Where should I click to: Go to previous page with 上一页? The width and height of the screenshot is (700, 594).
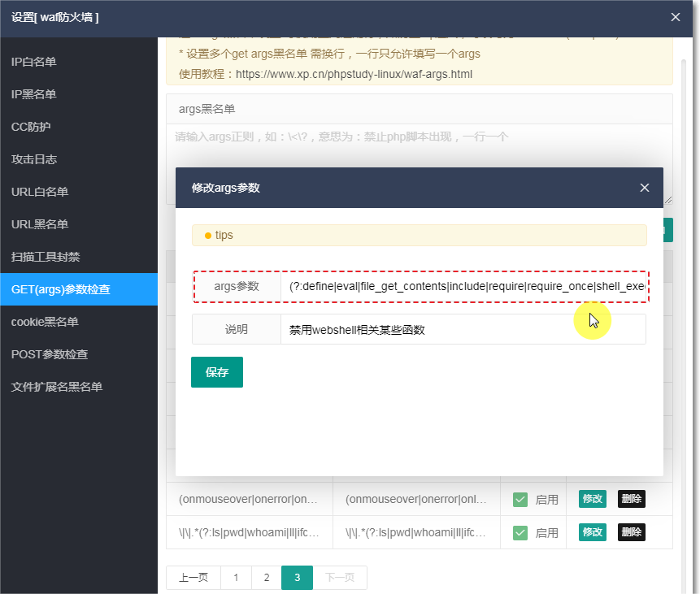[x=193, y=578]
